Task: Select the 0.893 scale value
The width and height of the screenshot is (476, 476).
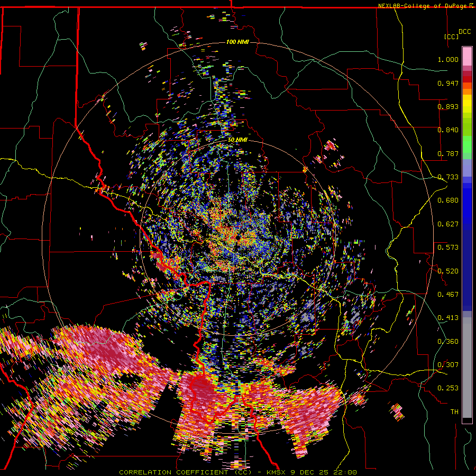Action: (448, 106)
